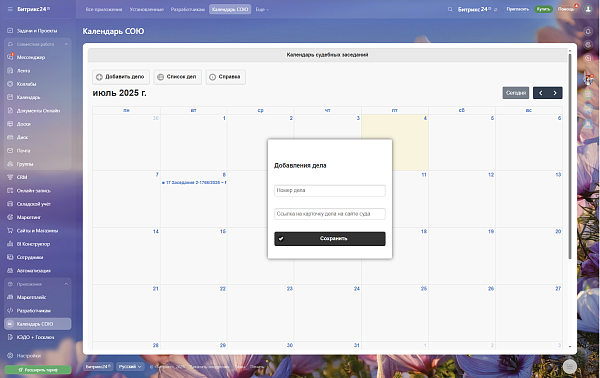Open the Русский language dropdown
600x378 pixels.
coord(130,367)
